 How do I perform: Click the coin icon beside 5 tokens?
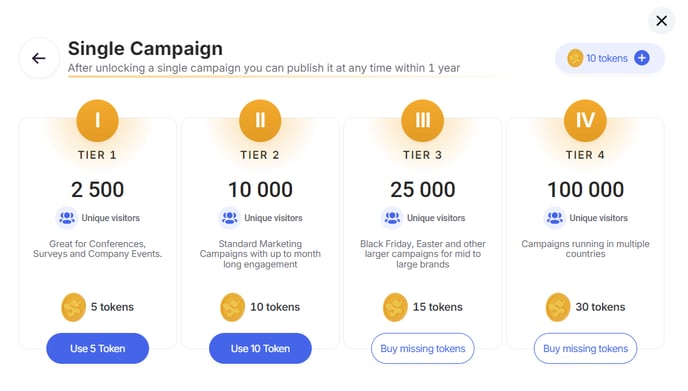click(73, 307)
